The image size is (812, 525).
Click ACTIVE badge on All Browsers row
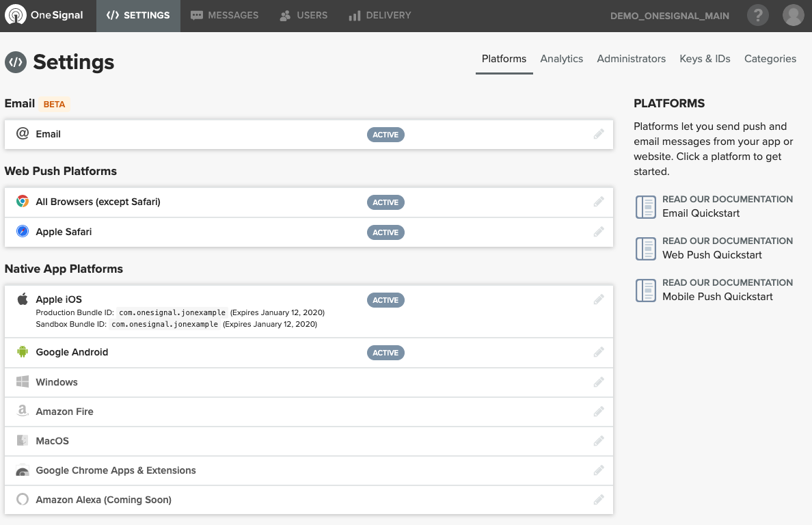385,202
